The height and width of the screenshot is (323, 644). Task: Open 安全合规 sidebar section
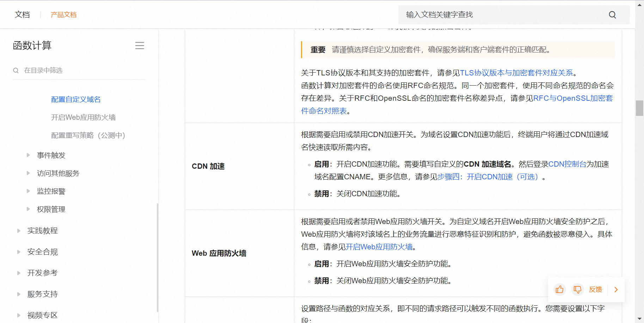[x=43, y=252]
